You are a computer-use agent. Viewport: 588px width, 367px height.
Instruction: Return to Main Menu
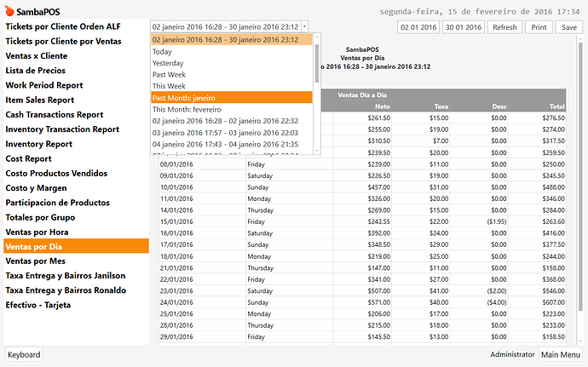[561, 354]
